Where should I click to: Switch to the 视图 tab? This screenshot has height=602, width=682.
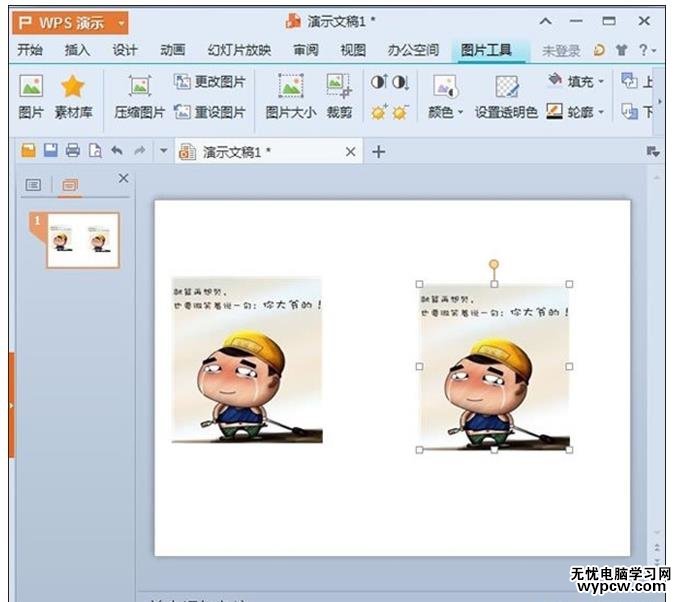tap(353, 50)
